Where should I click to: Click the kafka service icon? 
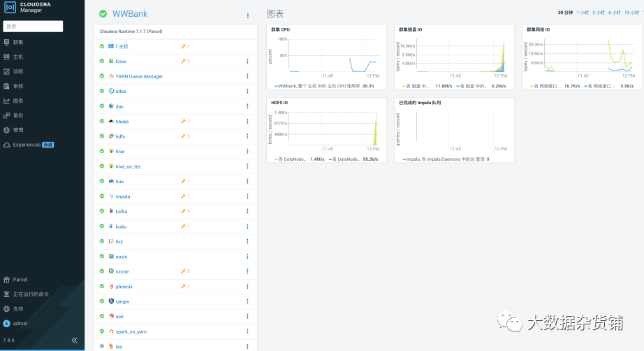111,211
